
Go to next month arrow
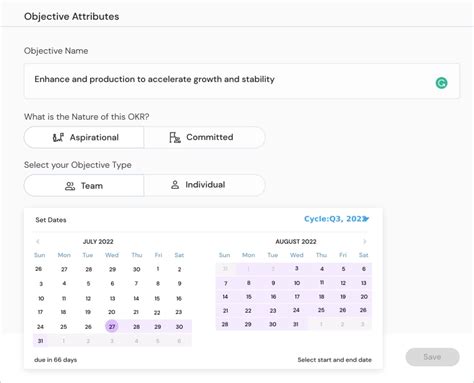point(365,241)
